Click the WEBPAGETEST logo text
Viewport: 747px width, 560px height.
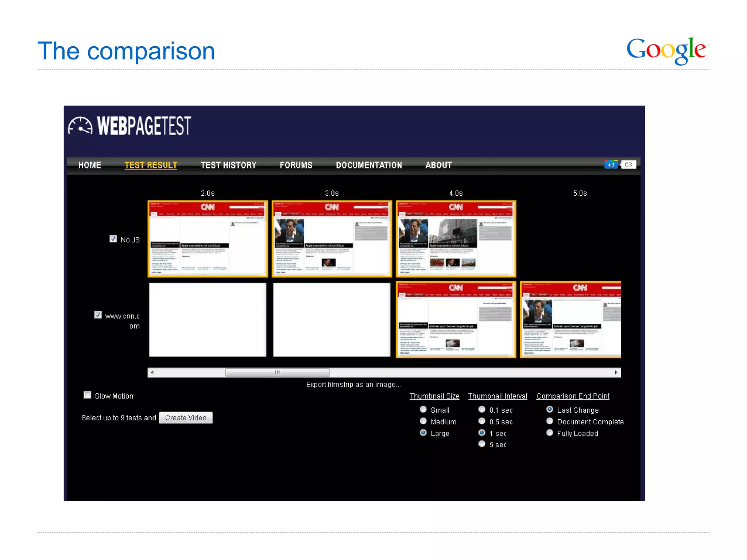point(144,126)
